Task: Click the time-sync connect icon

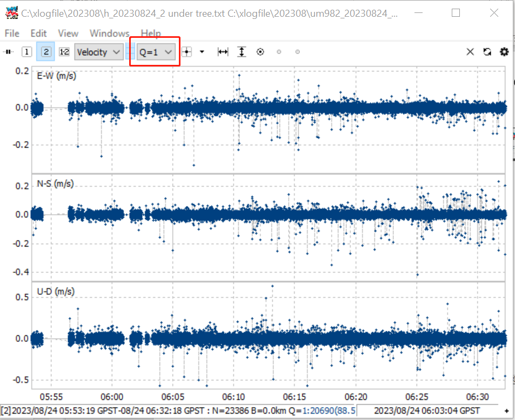Action: [8, 52]
